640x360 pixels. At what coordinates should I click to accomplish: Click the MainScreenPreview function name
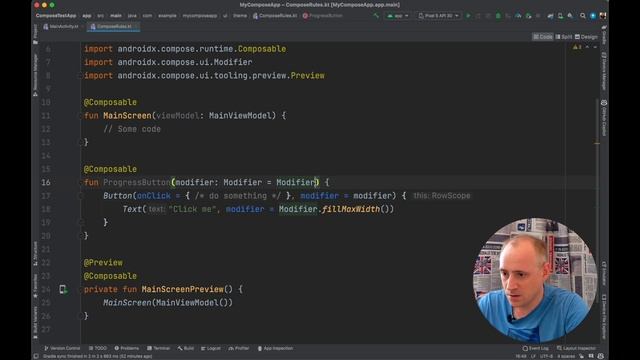(182, 289)
